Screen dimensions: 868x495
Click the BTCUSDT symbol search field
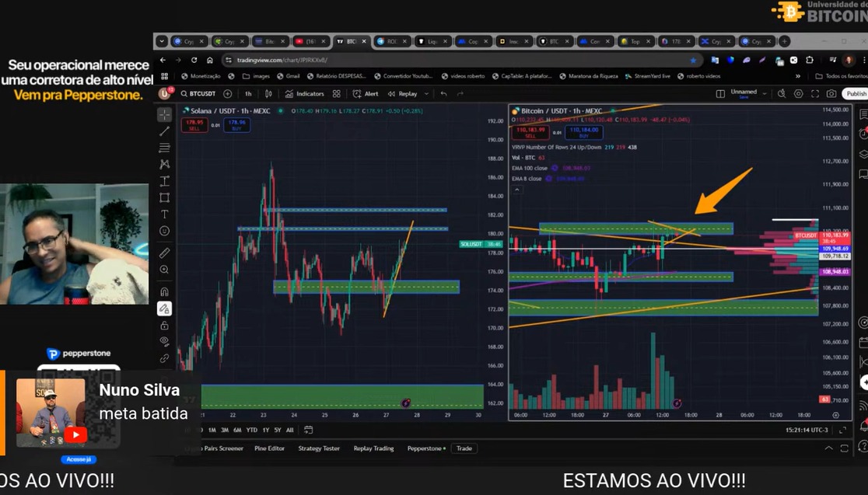click(202, 93)
